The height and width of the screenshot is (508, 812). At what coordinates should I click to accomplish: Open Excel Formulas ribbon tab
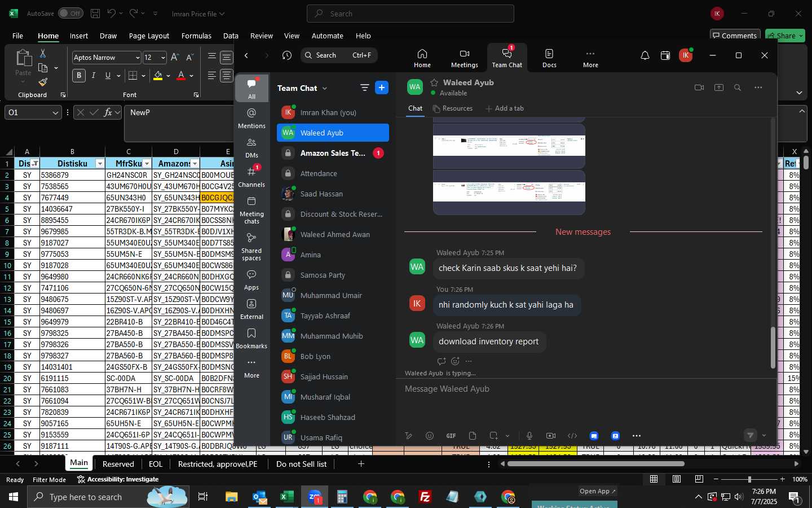(x=196, y=36)
